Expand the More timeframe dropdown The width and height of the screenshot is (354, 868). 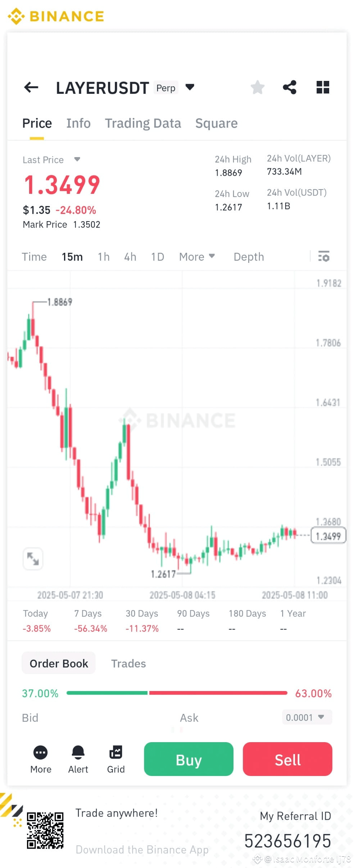pyautogui.click(x=197, y=257)
